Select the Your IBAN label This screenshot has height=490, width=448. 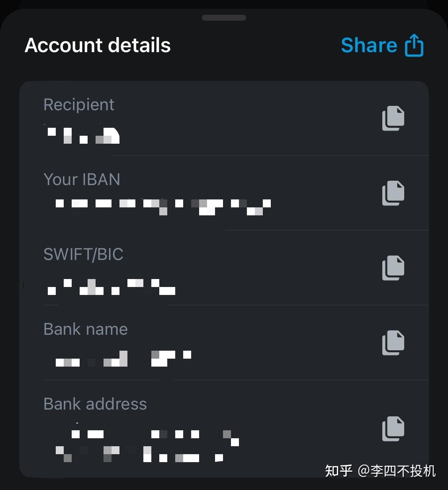point(82,180)
